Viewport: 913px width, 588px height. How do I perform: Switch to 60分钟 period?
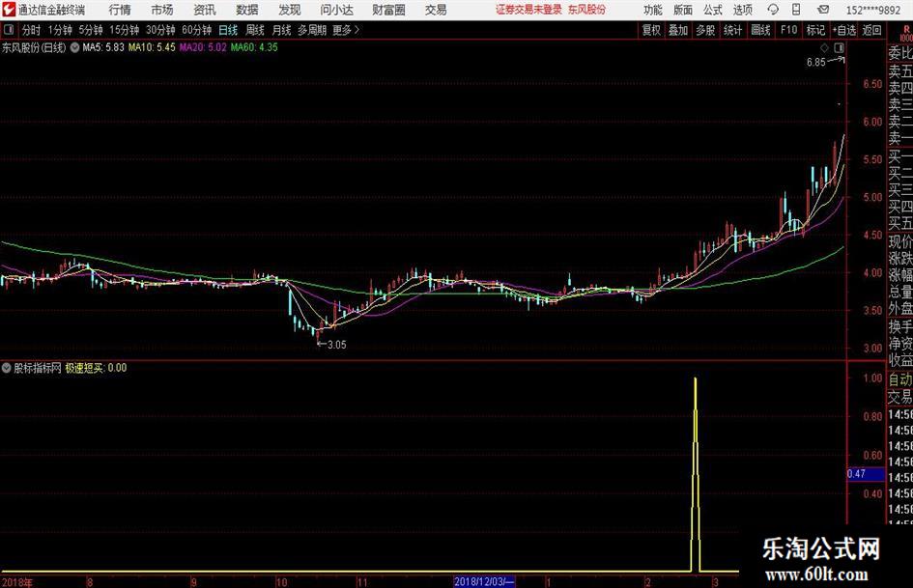click(197, 30)
